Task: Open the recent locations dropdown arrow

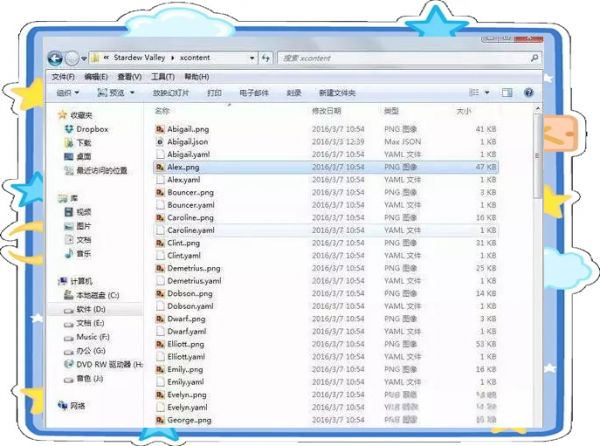Action: tap(83, 59)
